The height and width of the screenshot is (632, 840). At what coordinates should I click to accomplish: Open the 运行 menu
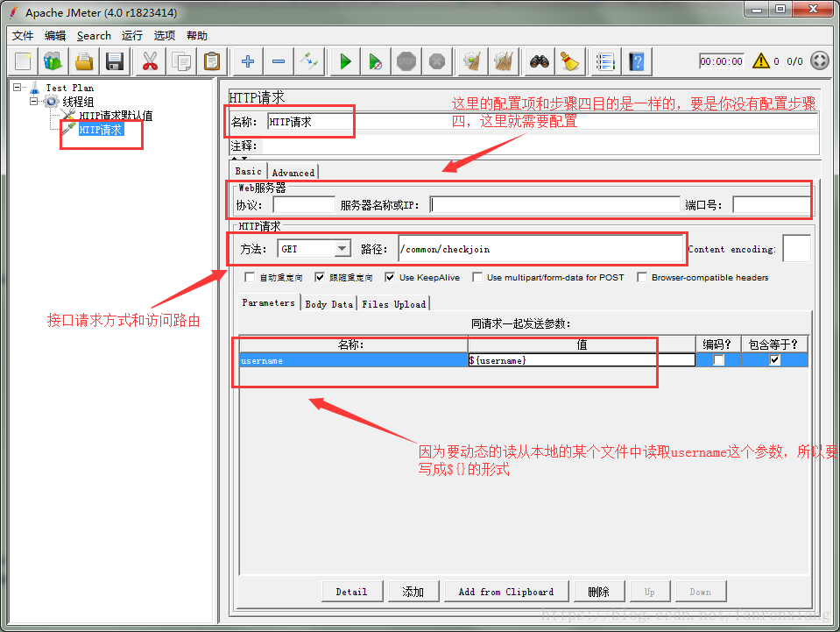(131, 36)
